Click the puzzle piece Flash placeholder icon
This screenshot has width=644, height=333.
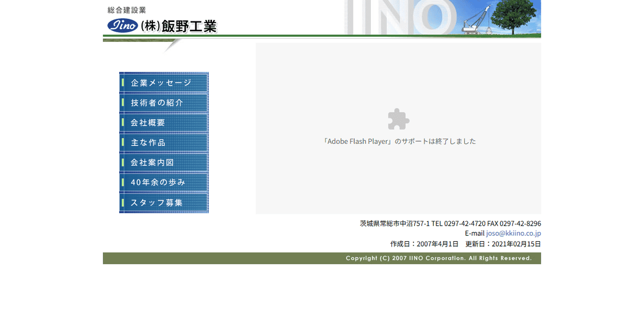(x=398, y=119)
